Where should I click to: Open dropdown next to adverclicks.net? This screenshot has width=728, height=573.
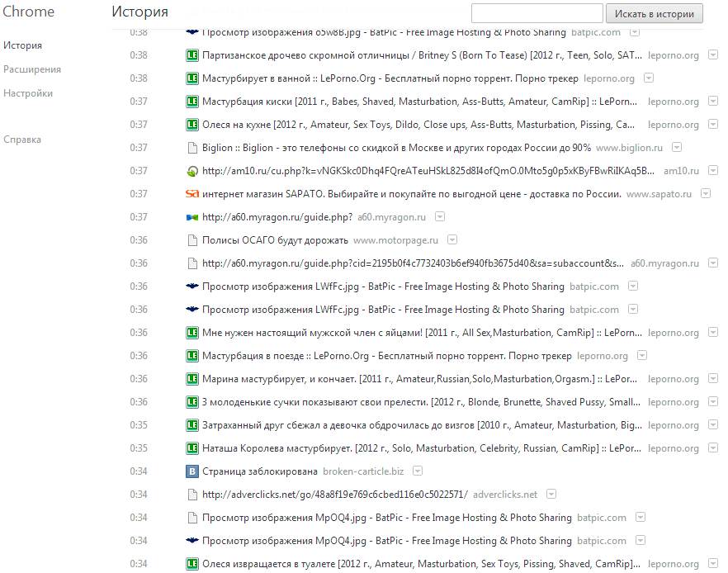coord(551,494)
